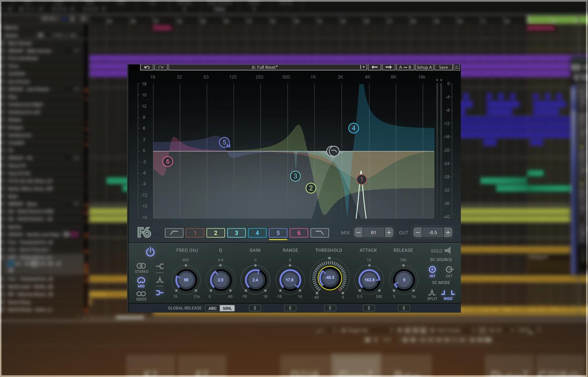Select band 5 M node on graph

[x=224, y=142]
